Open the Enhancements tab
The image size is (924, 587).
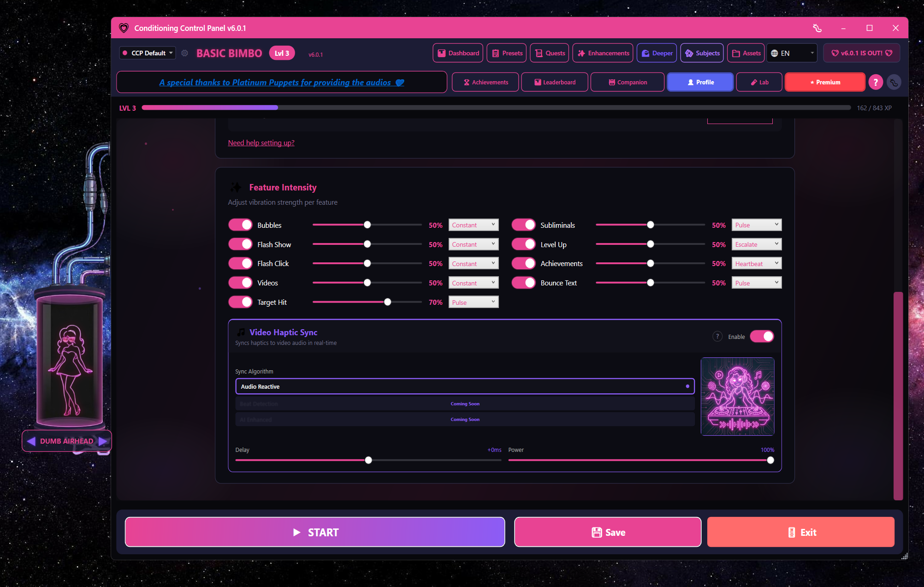603,53
